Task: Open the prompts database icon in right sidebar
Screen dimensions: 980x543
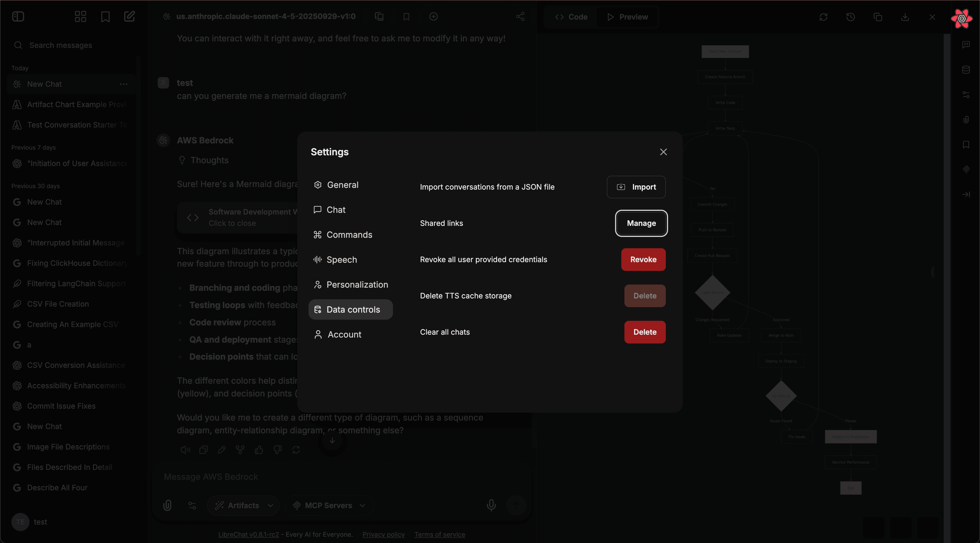Action: pos(967,70)
